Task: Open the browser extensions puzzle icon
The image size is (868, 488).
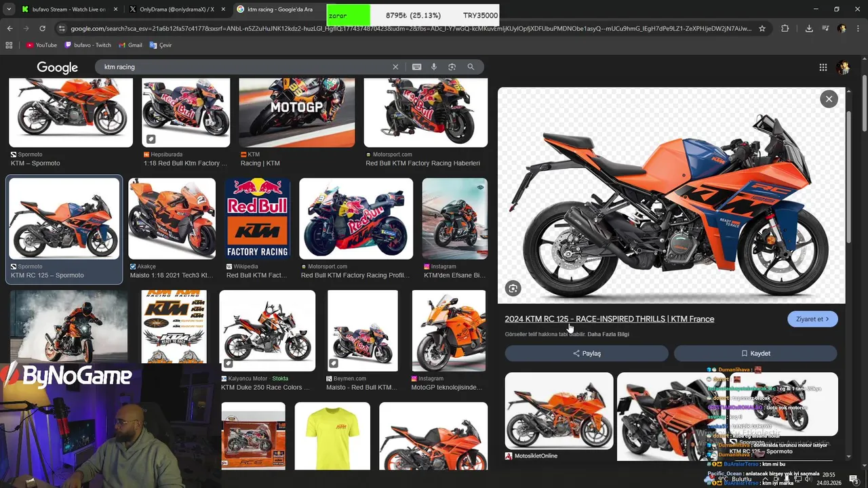Action: click(785, 28)
